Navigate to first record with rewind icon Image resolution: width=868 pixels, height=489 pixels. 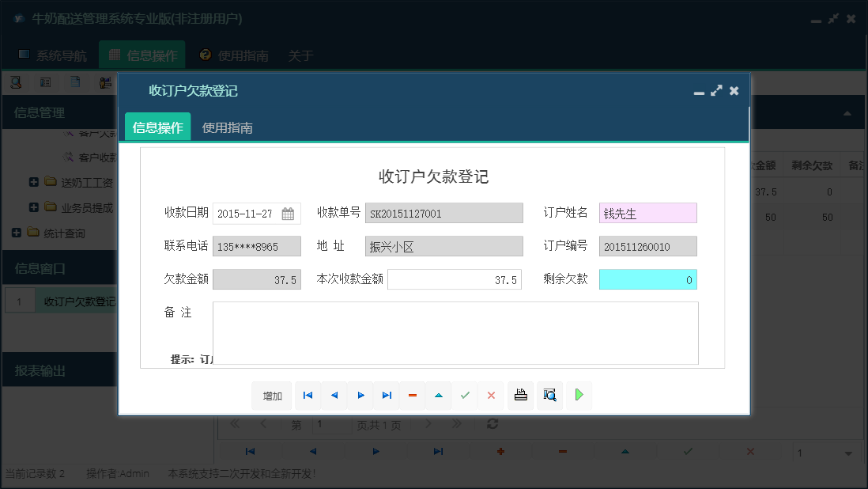308,395
